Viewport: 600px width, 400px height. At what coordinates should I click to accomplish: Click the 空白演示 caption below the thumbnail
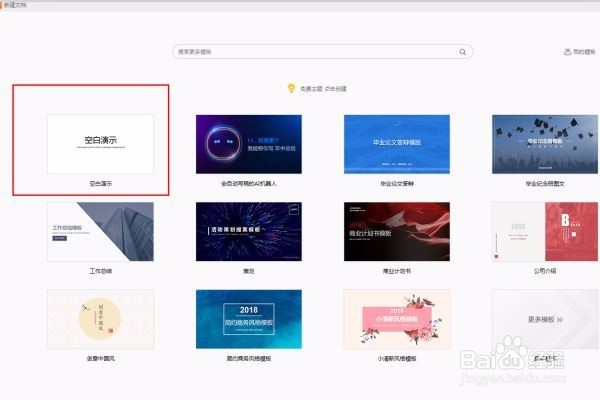tap(101, 184)
